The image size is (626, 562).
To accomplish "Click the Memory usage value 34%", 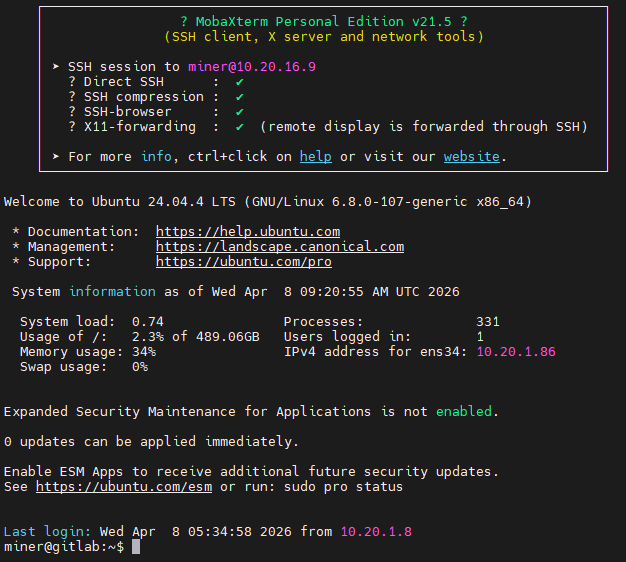I will [x=144, y=352].
